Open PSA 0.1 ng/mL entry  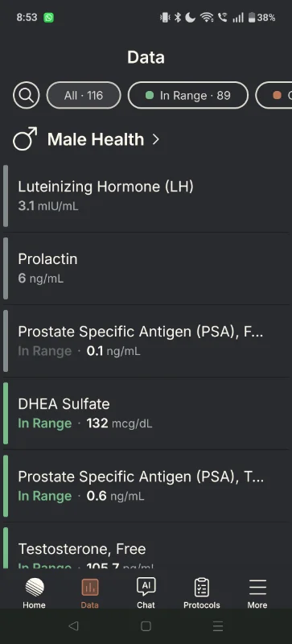coord(146,341)
